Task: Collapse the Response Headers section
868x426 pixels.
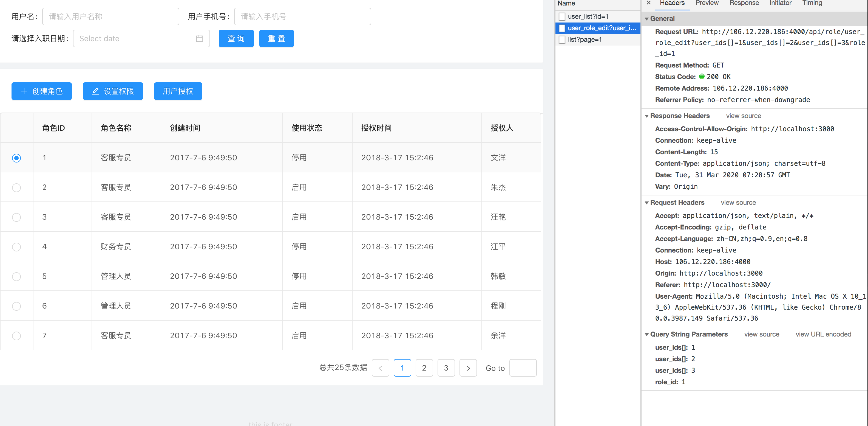Action: tap(647, 116)
